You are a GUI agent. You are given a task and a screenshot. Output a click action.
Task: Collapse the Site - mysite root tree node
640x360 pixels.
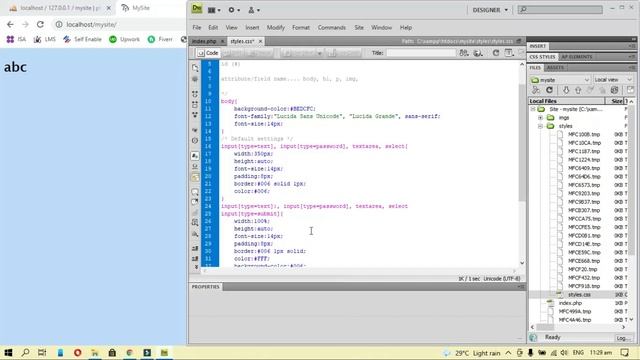tap(533, 109)
